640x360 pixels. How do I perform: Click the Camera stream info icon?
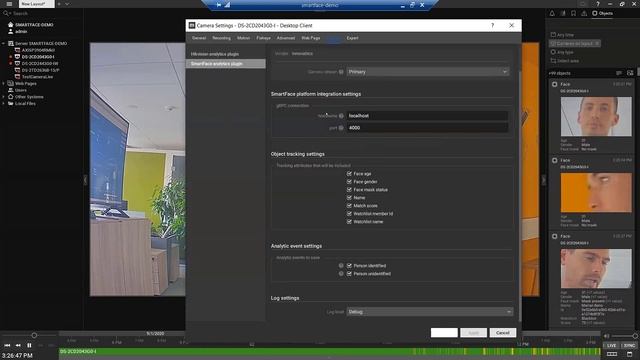(x=341, y=72)
